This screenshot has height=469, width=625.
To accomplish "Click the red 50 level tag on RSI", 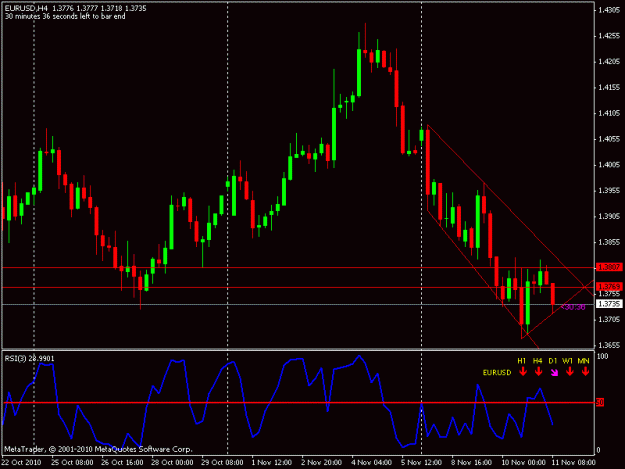I will point(600,402).
